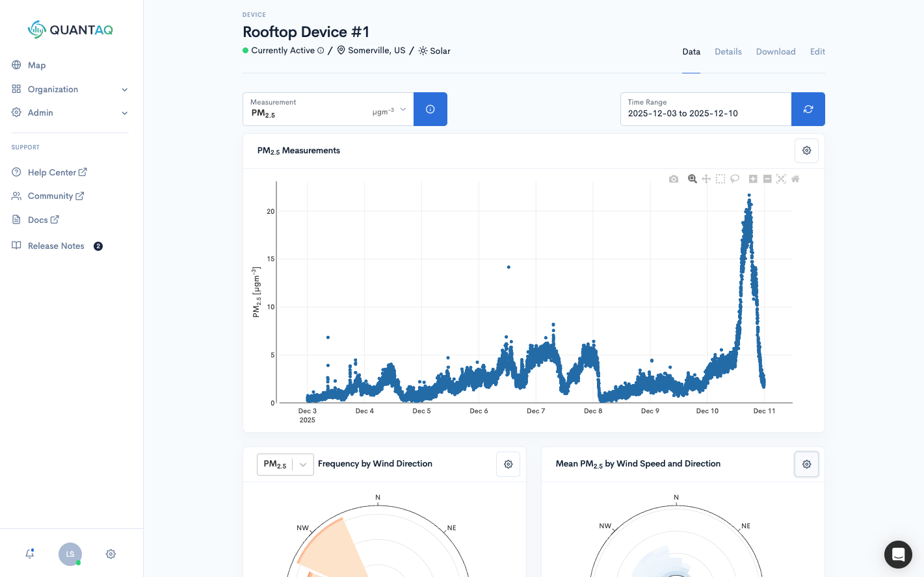This screenshot has width=924, height=577.
Task: Open the notification bell at bottom left
Action: tap(29, 554)
